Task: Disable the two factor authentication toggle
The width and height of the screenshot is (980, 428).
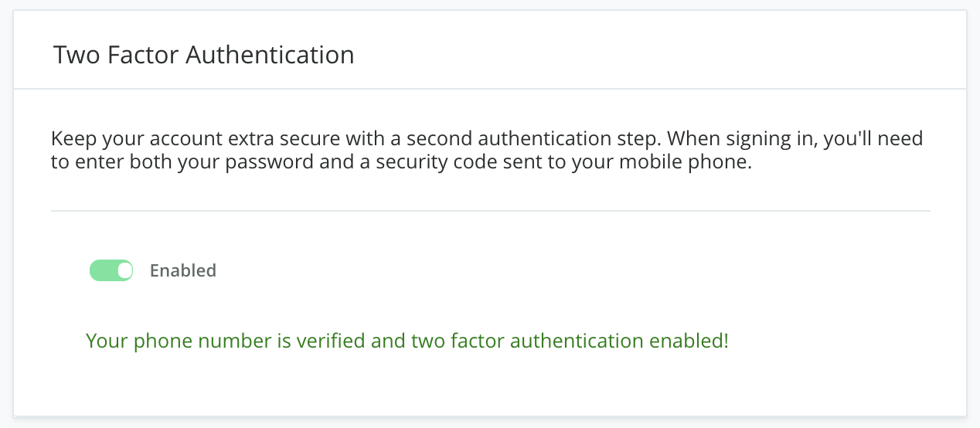Action: (x=111, y=270)
